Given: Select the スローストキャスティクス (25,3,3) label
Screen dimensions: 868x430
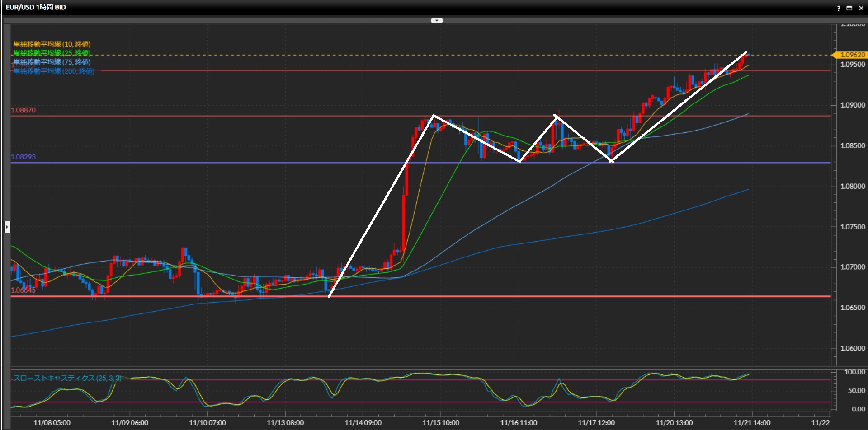Looking at the screenshot, I should pos(67,378).
